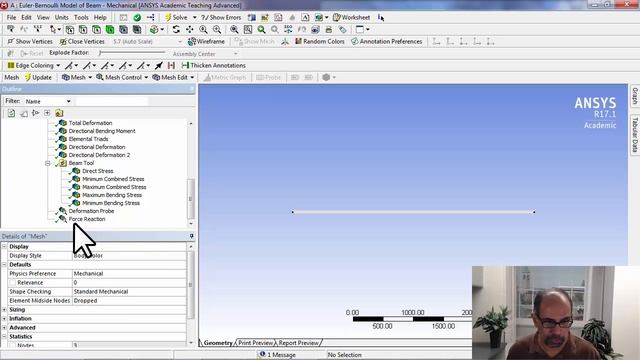
Task: Expand the Sizing details section
Action: (4, 310)
